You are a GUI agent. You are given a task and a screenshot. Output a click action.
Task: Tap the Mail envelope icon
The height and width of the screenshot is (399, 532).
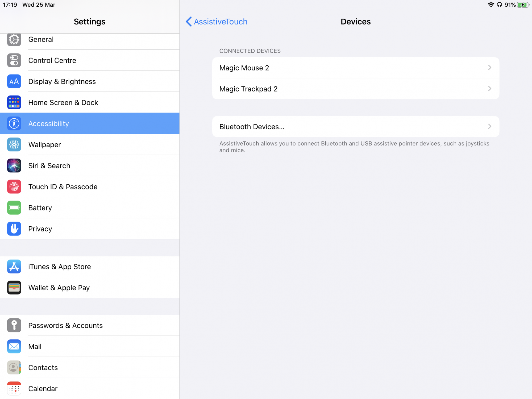[14, 346]
